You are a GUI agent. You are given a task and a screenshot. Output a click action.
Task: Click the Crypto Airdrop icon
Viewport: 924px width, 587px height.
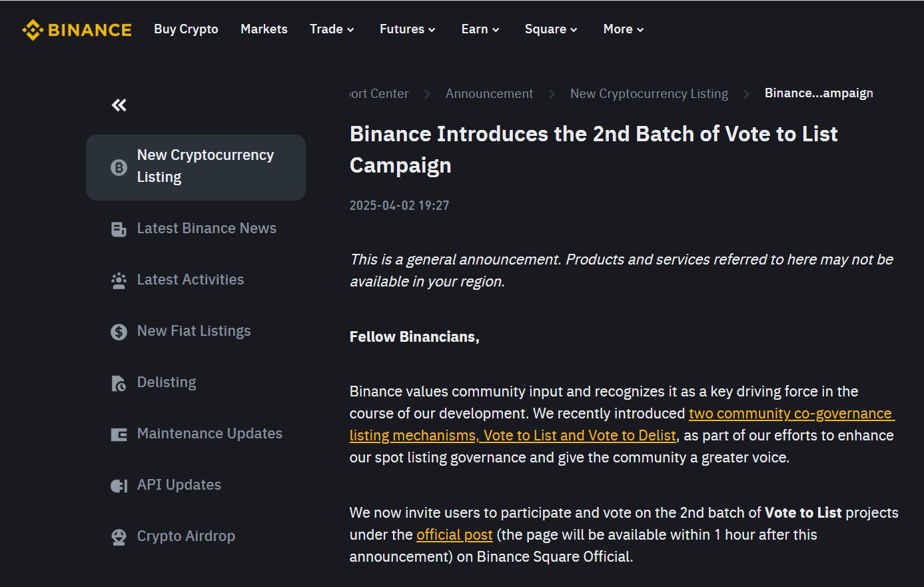(119, 537)
